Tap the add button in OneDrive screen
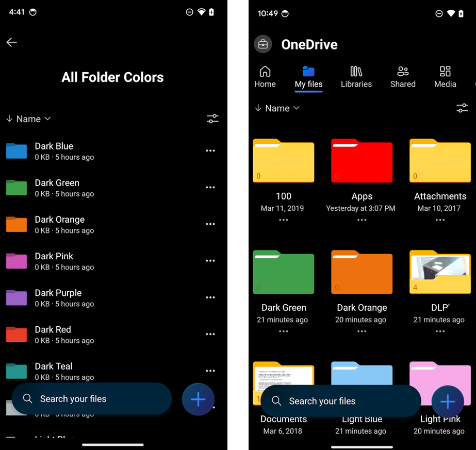Image resolution: width=476 pixels, height=450 pixels. pyautogui.click(x=448, y=402)
